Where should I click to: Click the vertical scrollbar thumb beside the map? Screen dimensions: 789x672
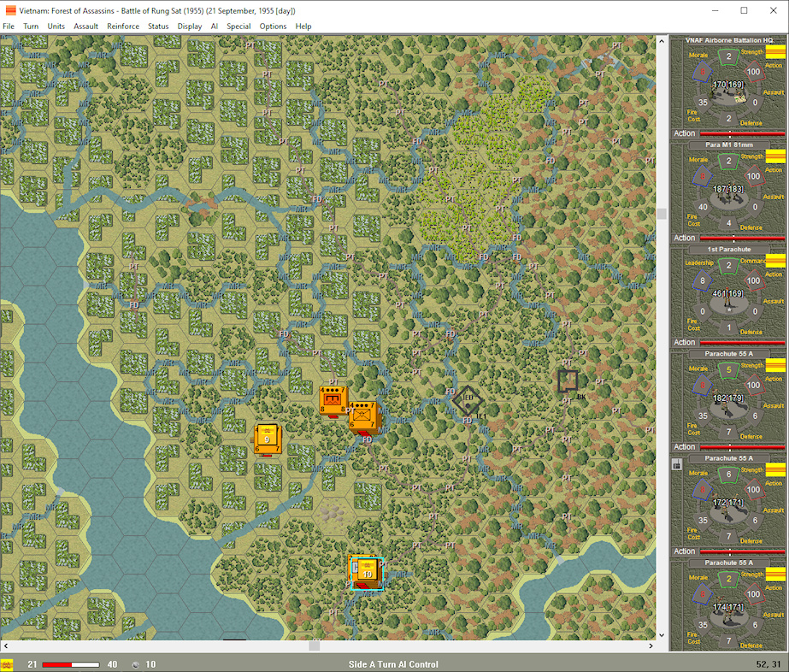(x=662, y=214)
